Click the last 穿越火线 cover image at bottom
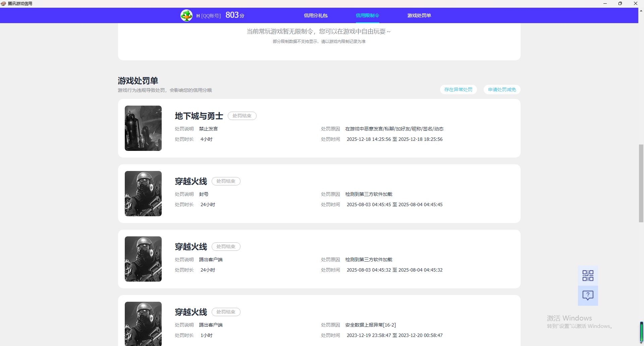644x346 pixels. 143,324
